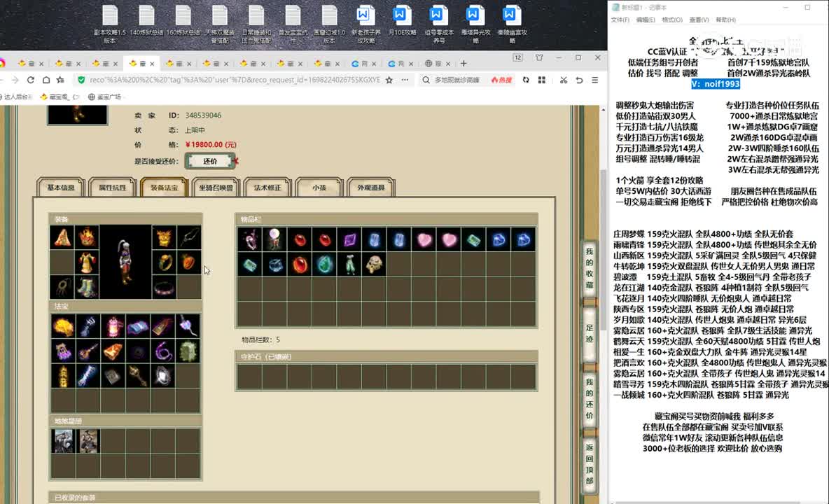Click 返回顶部 to return to top
This screenshot has height=504, width=829.
590,464
